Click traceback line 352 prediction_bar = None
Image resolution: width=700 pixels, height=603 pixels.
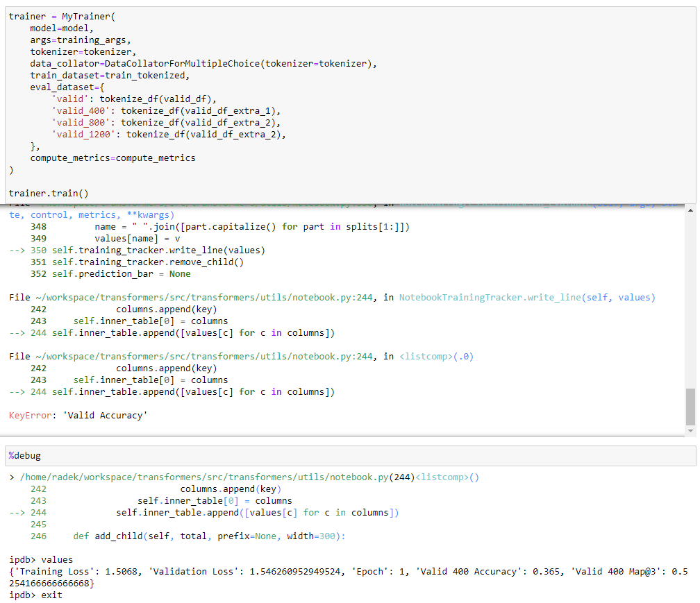coord(110,274)
